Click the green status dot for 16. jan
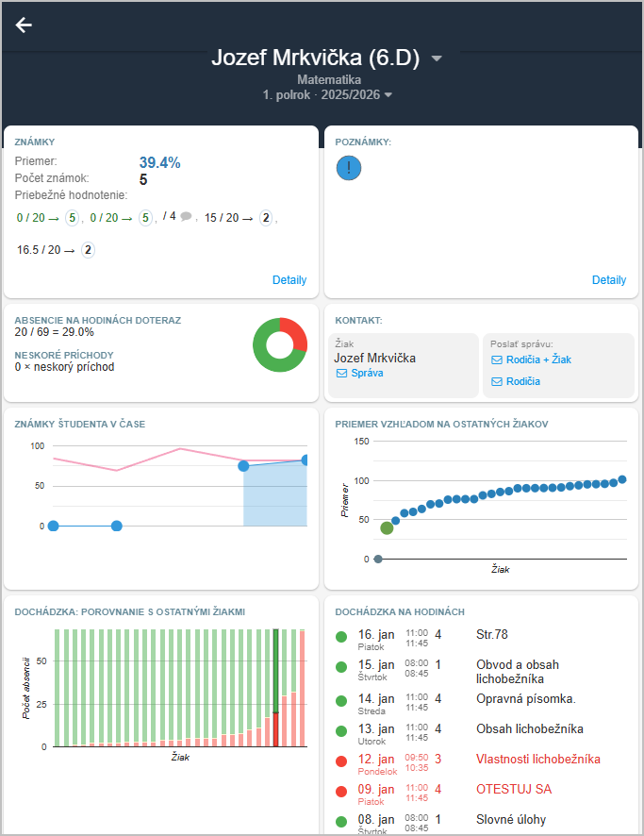Image resolution: width=644 pixels, height=836 pixels. pyautogui.click(x=341, y=637)
